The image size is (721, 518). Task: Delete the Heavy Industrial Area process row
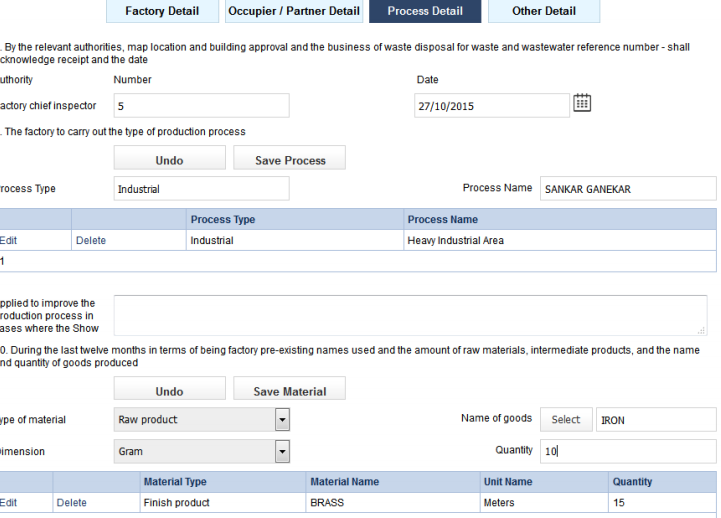(x=90, y=241)
